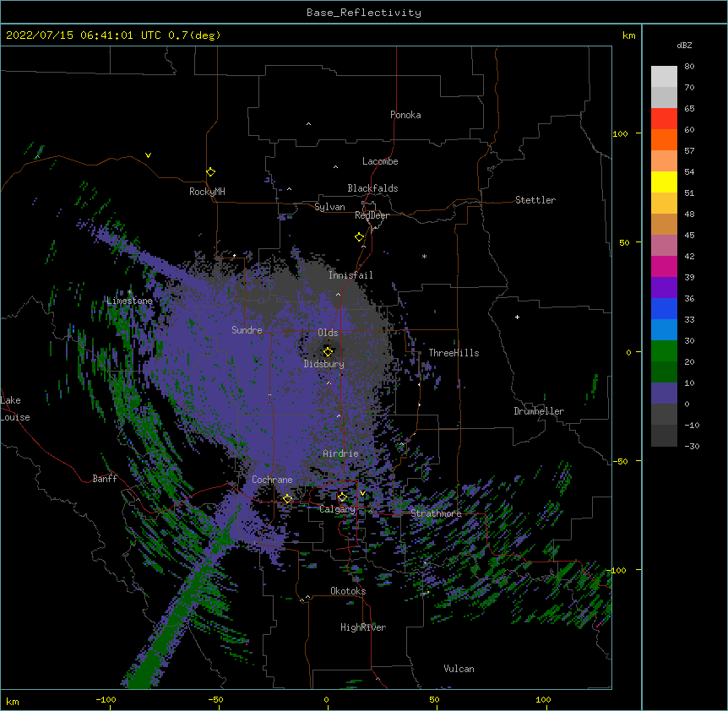Screen dimensions: 728x711
Task: Select the magenta 39-42 dBZ legend swatch
Action: (664, 267)
